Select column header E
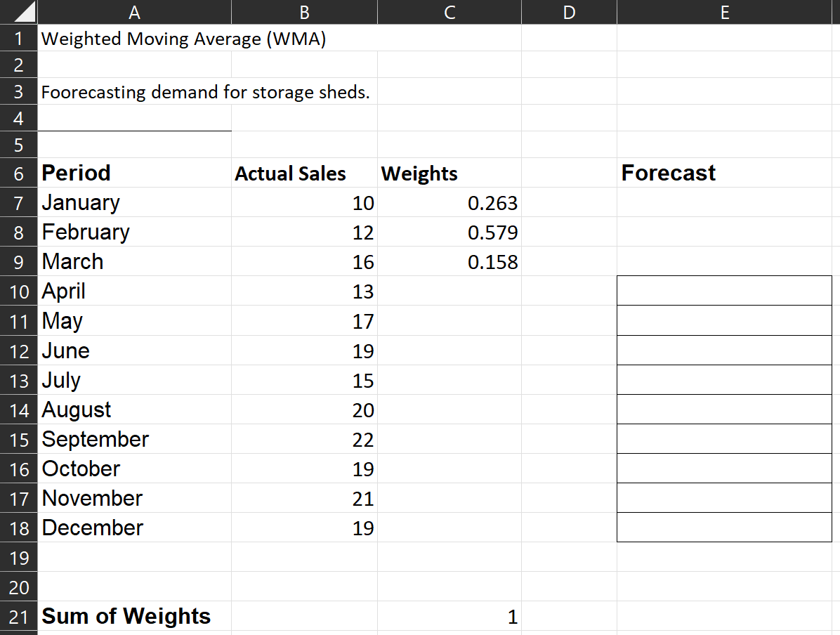 coord(724,11)
